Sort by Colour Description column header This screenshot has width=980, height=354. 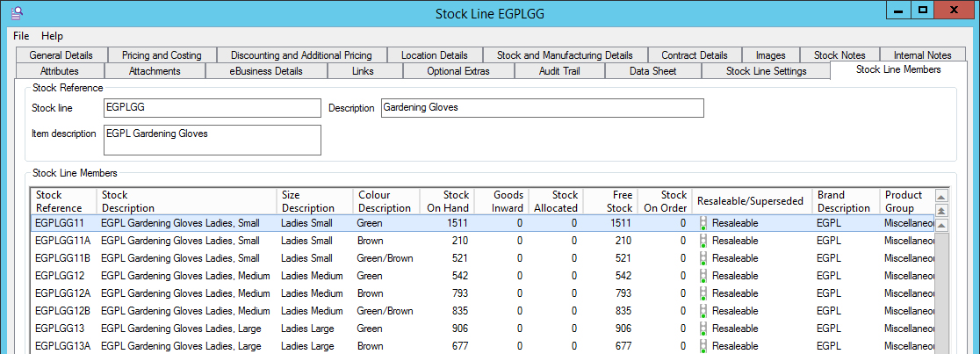tap(386, 201)
